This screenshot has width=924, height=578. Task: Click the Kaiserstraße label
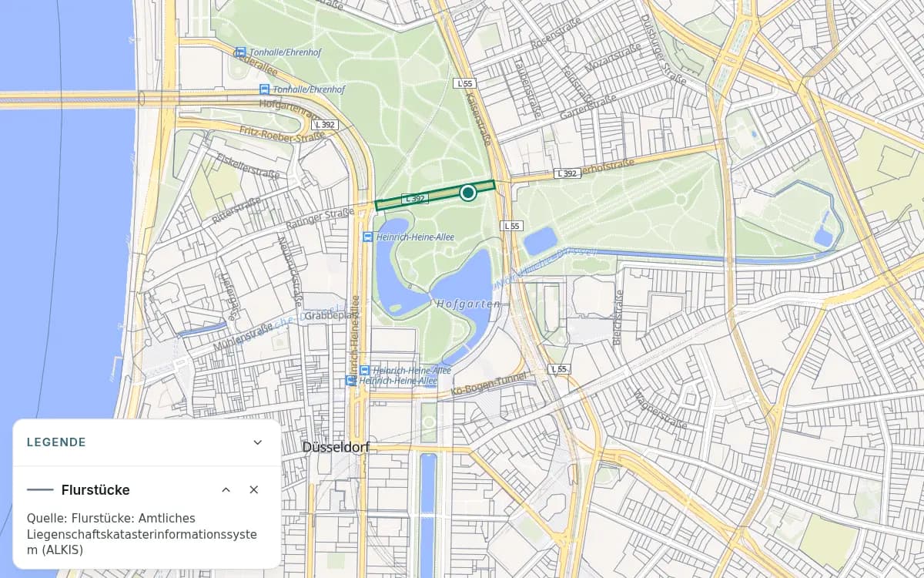[x=480, y=119]
